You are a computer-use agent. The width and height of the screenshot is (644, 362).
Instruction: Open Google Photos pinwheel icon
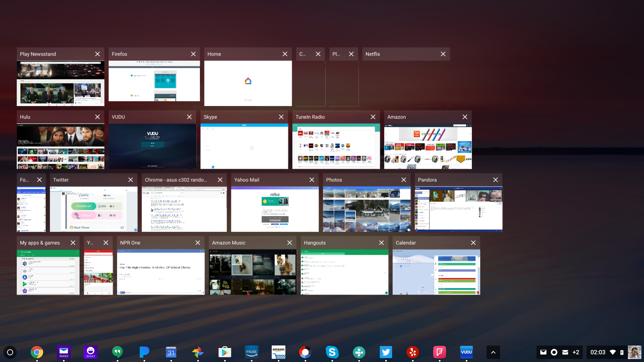[198, 352]
